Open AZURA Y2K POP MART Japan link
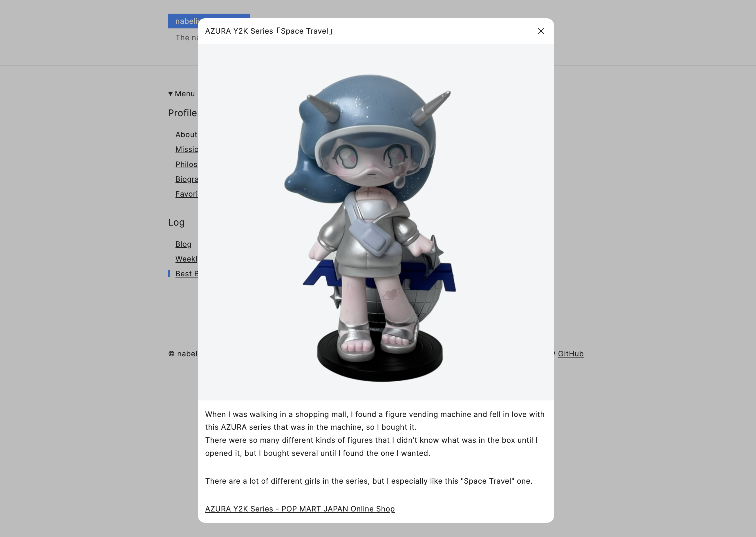 (x=300, y=509)
